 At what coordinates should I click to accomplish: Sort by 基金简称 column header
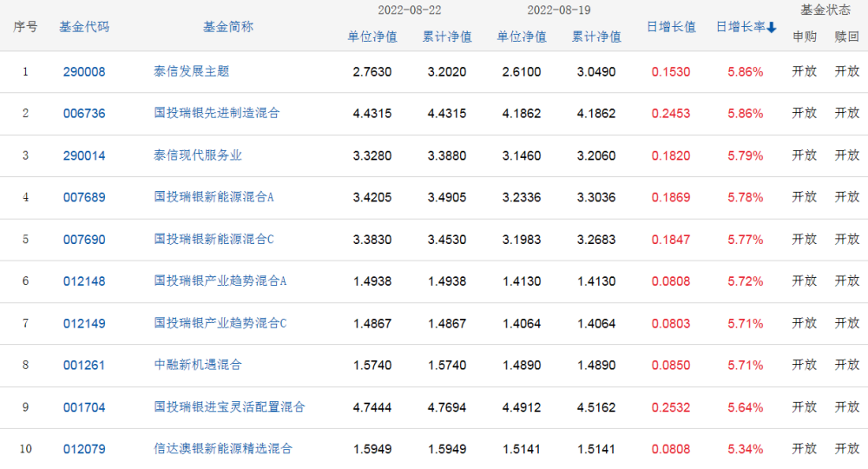228,27
